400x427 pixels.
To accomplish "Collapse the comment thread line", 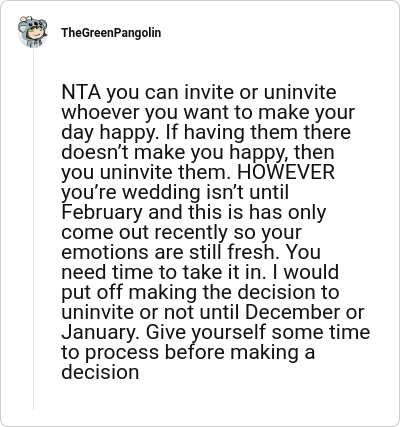I will coord(33,230).
